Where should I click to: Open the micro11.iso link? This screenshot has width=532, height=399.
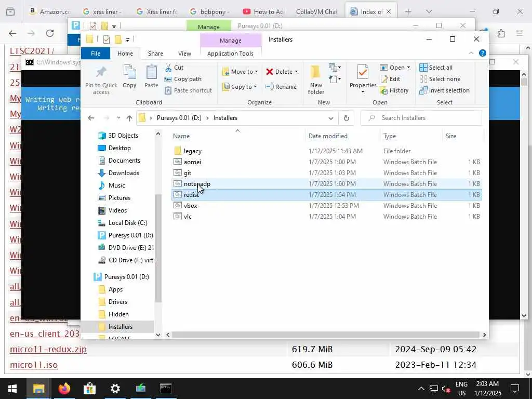(x=34, y=365)
